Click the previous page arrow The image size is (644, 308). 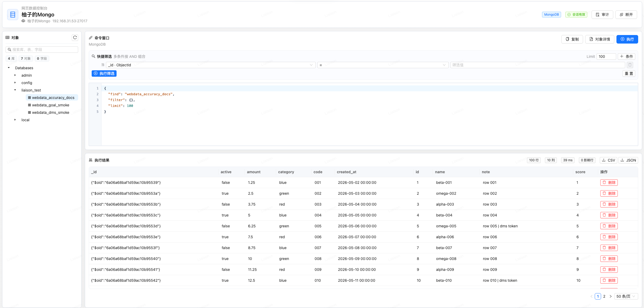[x=592, y=296]
